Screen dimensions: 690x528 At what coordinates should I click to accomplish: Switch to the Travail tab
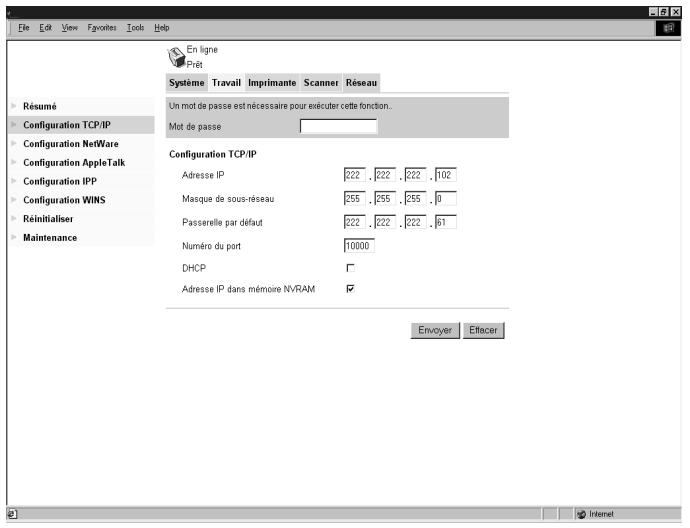coord(226,83)
